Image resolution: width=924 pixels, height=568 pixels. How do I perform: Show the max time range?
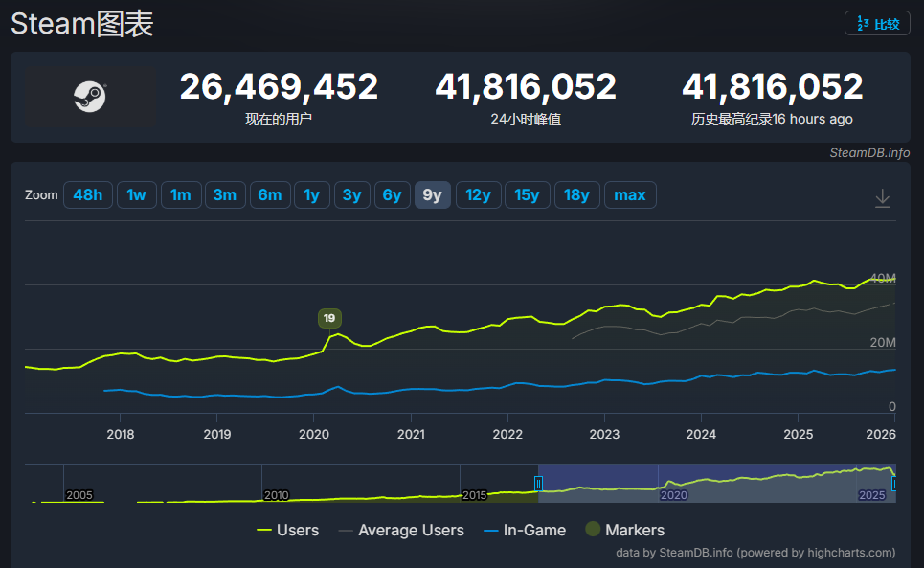629,195
